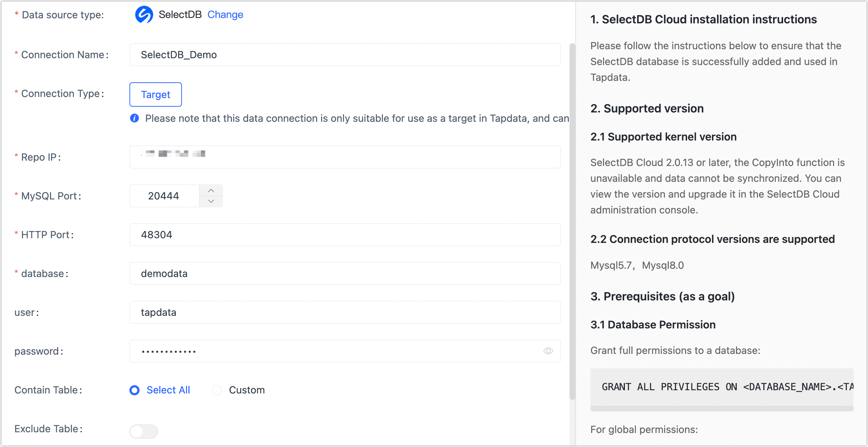Click the Target connection type button
The width and height of the screenshot is (868, 447).
[x=155, y=94]
